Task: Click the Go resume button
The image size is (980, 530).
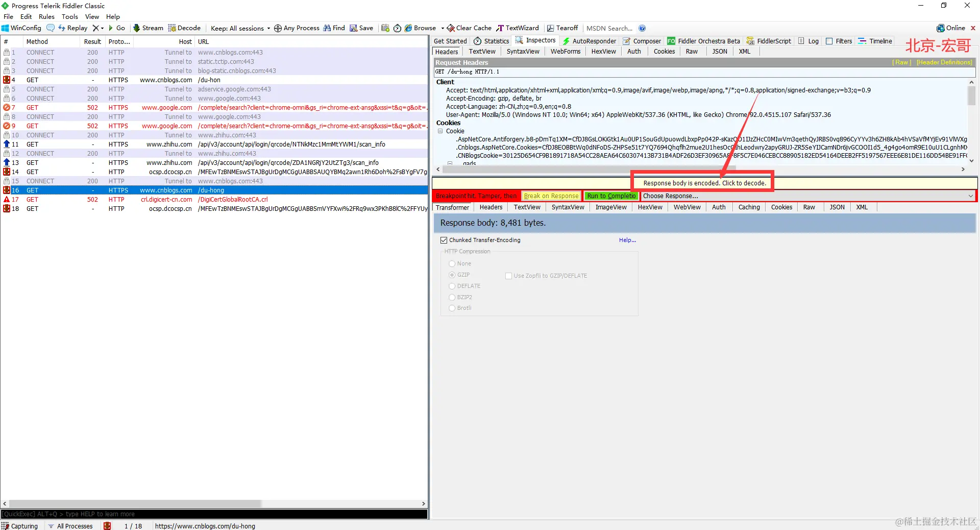Action: [x=117, y=28]
